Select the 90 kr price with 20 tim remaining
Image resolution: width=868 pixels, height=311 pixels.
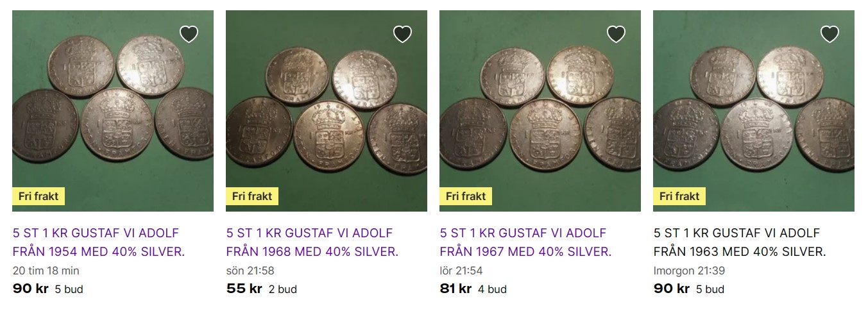[x=31, y=289]
